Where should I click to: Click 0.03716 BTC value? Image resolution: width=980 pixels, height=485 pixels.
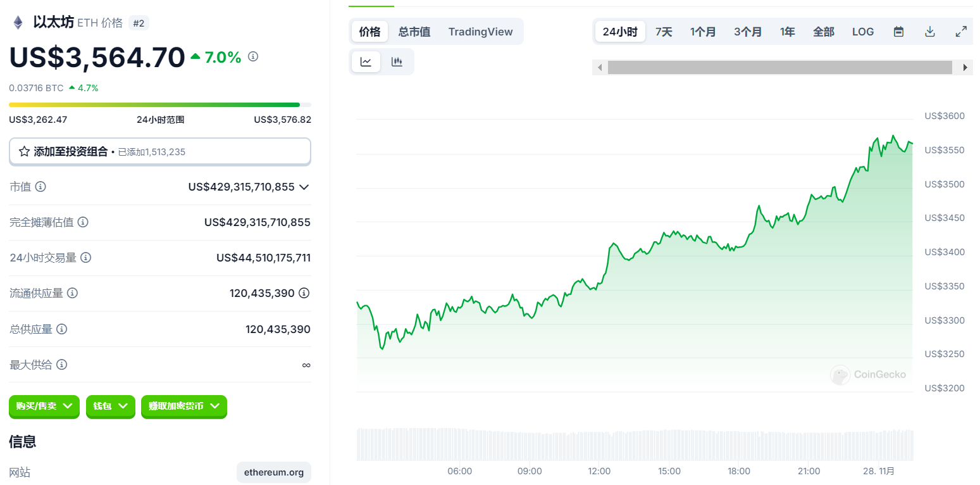click(36, 88)
